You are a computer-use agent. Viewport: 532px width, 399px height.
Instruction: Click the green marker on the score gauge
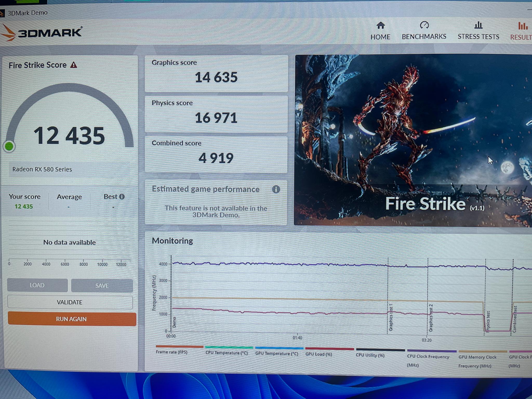9,146
